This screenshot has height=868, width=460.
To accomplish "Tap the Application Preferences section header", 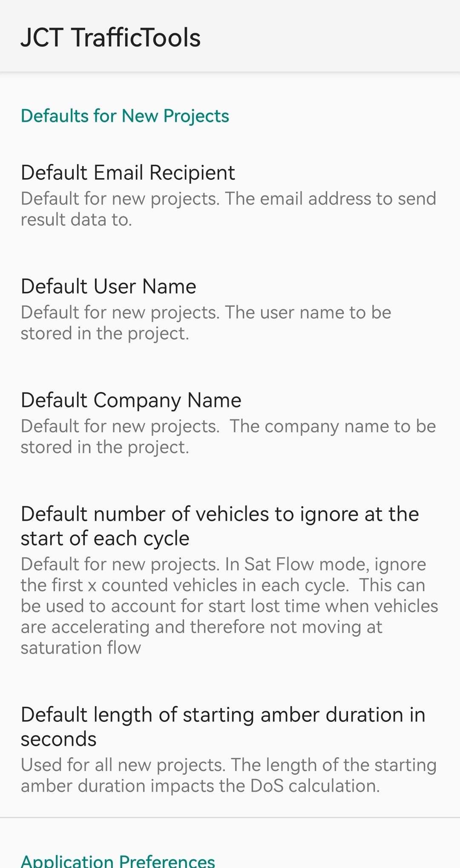I will tap(118, 861).
